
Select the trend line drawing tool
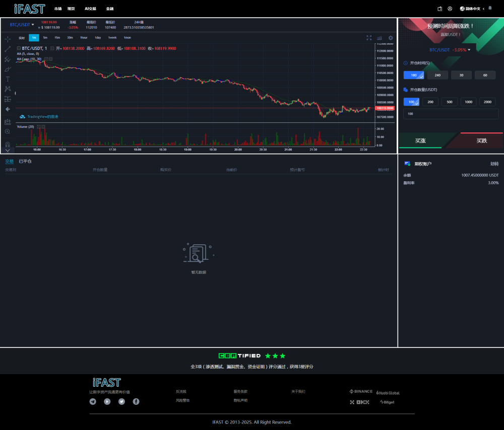click(8, 49)
